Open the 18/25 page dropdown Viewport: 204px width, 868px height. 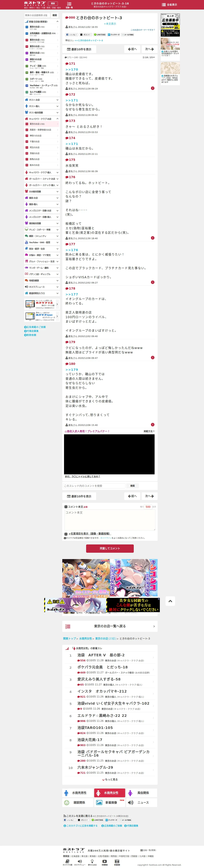[149, 57]
